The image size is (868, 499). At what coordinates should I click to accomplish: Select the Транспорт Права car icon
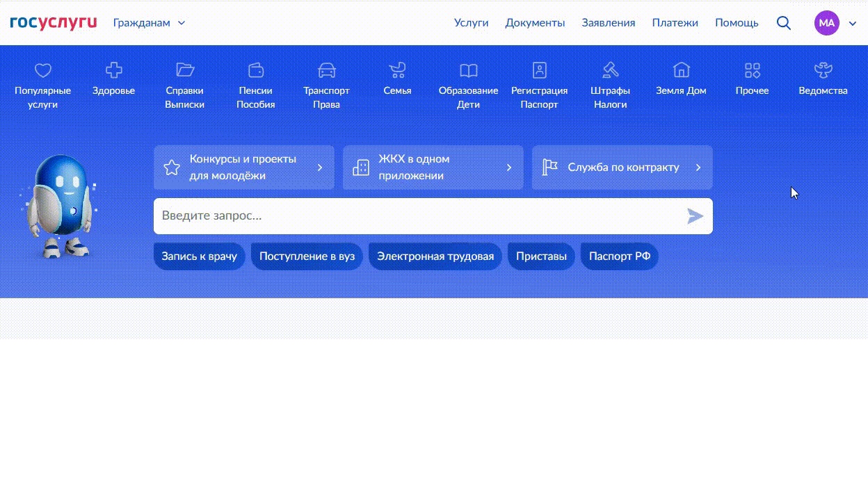click(x=326, y=70)
